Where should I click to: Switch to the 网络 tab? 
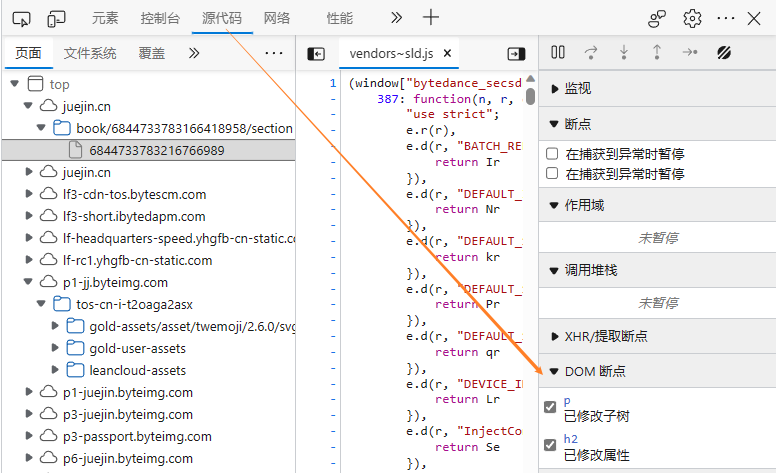pyautogui.click(x=277, y=18)
